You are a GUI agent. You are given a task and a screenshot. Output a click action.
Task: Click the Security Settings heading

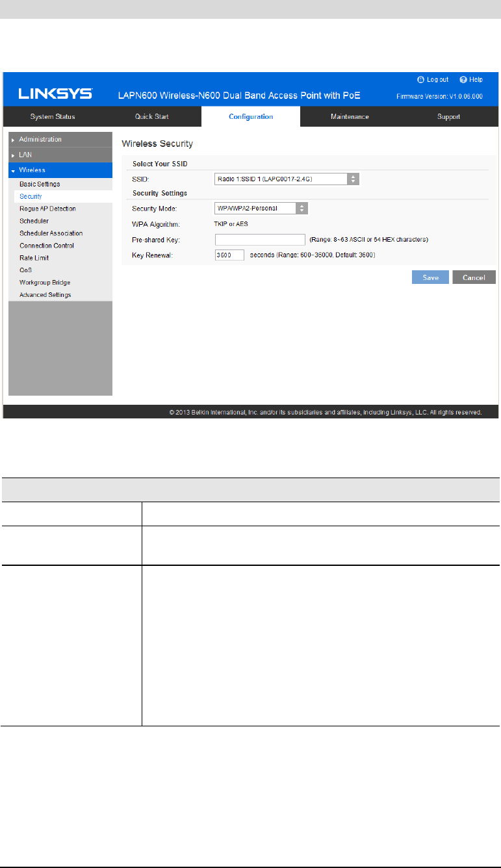coord(160,194)
